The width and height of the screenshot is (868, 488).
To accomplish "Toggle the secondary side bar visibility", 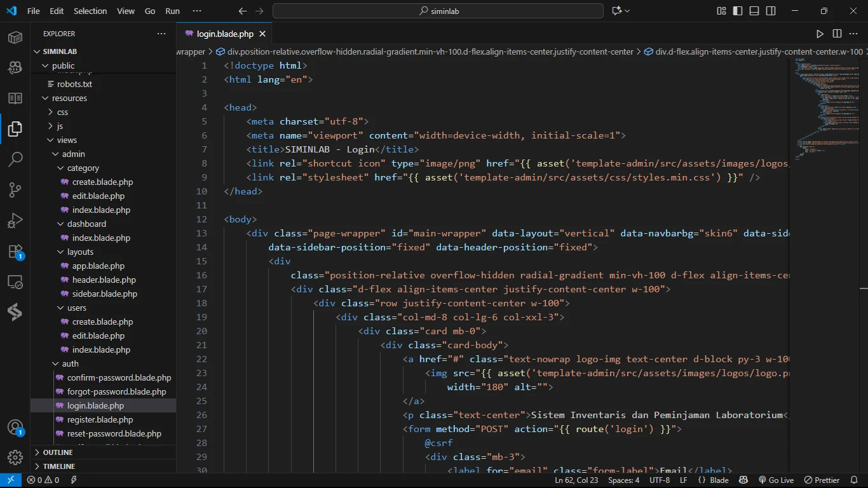I will click(x=771, y=11).
